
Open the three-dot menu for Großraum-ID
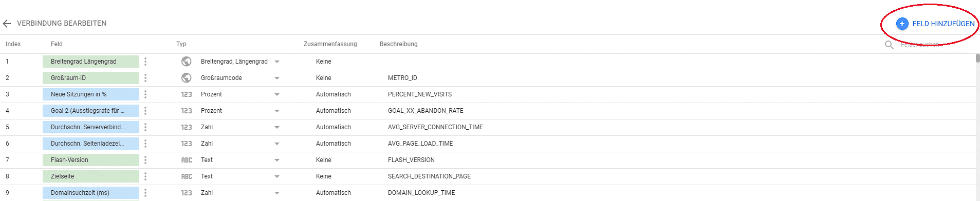[x=145, y=78]
